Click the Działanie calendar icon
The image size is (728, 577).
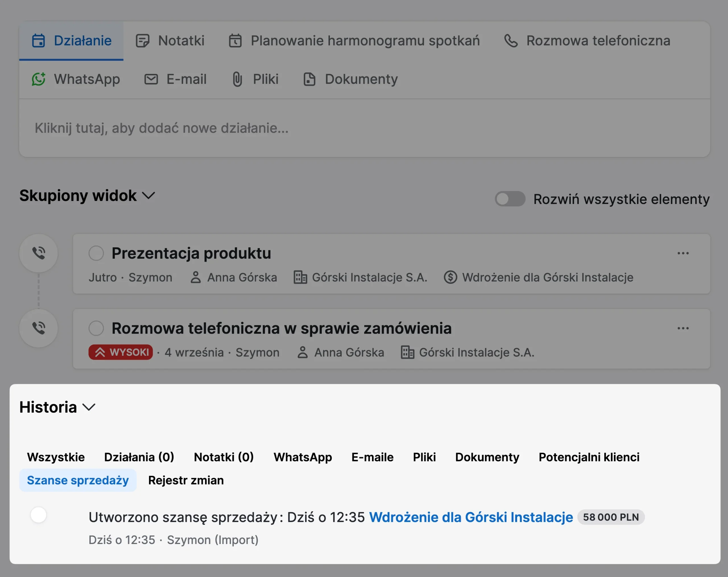(38, 41)
